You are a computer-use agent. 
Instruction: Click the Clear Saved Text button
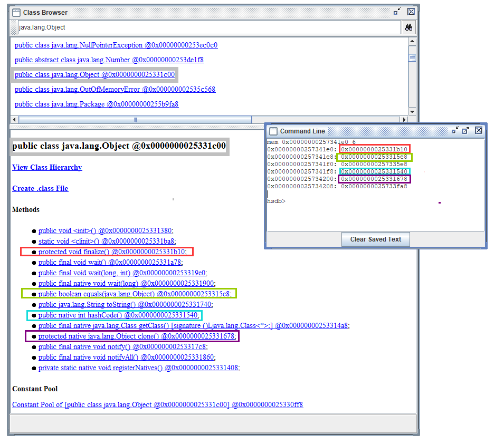click(x=375, y=239)
